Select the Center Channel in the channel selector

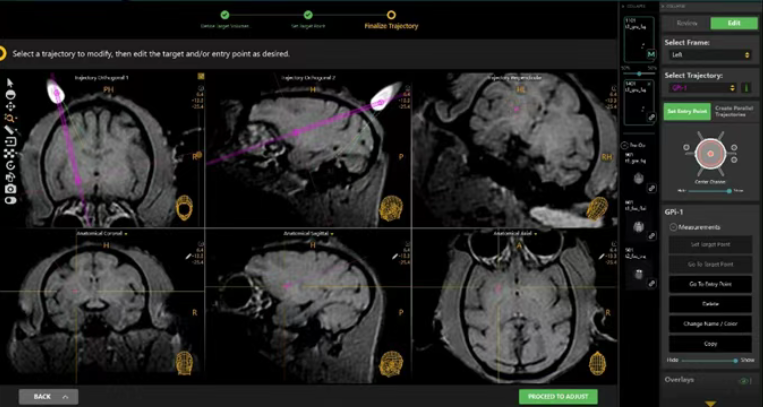[x=709, y=154]
